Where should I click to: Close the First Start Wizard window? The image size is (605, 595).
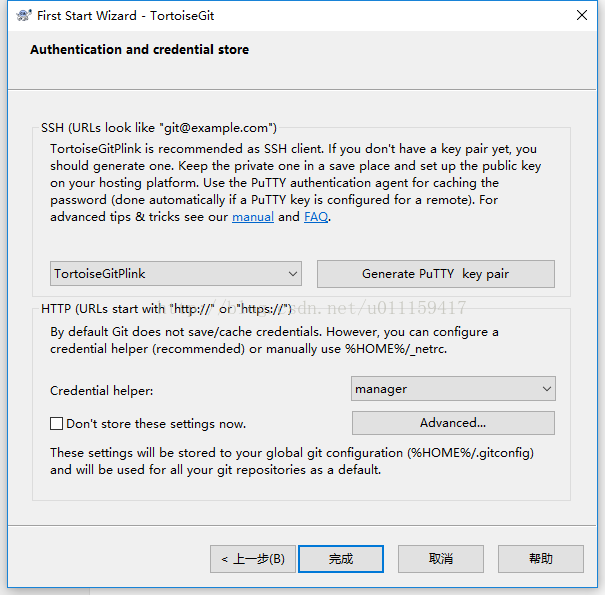pos(582,16)
